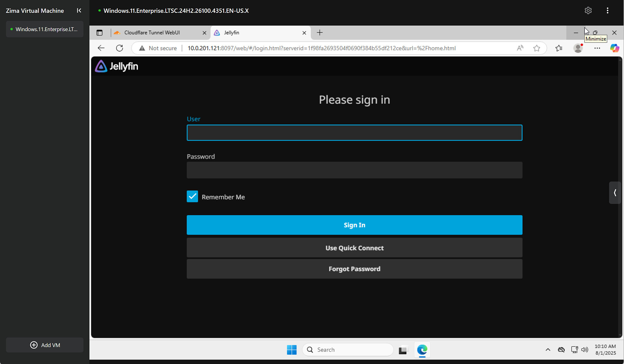The width and height of the screenshot is (624, 364).
Task: Focus the Password input field
Action: pyautogui.click(x=354, y=170)
